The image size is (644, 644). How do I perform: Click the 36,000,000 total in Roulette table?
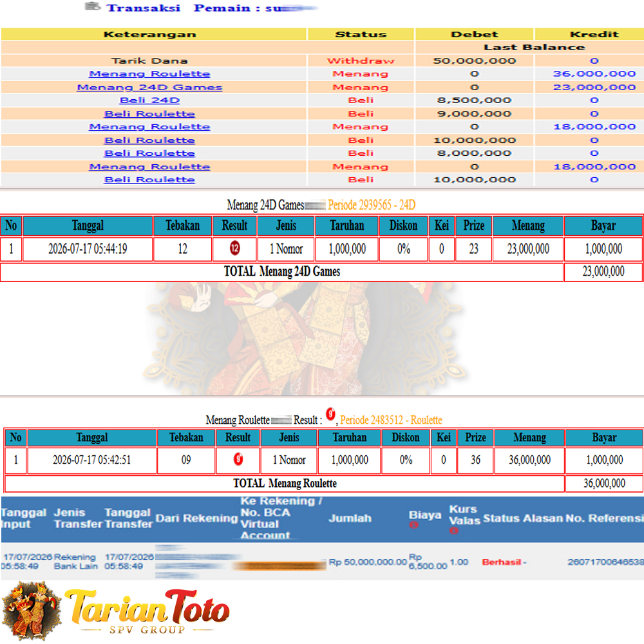coord(605,484)
